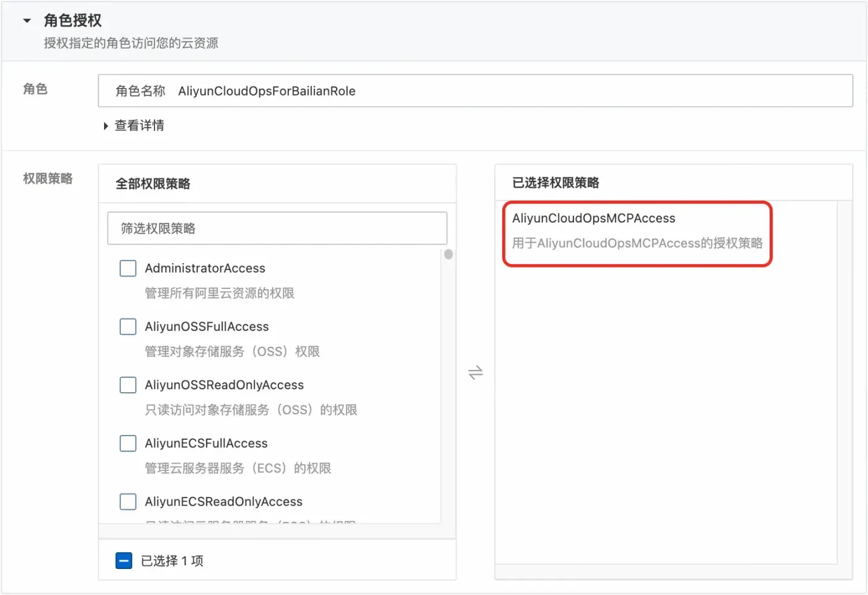
Task: Click the AdministratorAccess policy name
Action: click(205, 268)
